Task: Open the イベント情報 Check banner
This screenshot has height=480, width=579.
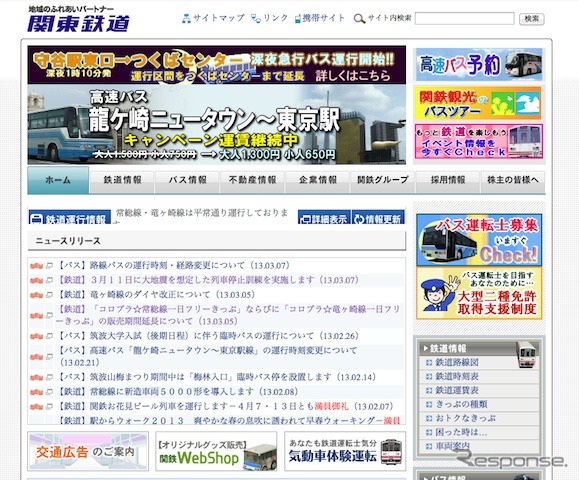Action: [479, 141]
